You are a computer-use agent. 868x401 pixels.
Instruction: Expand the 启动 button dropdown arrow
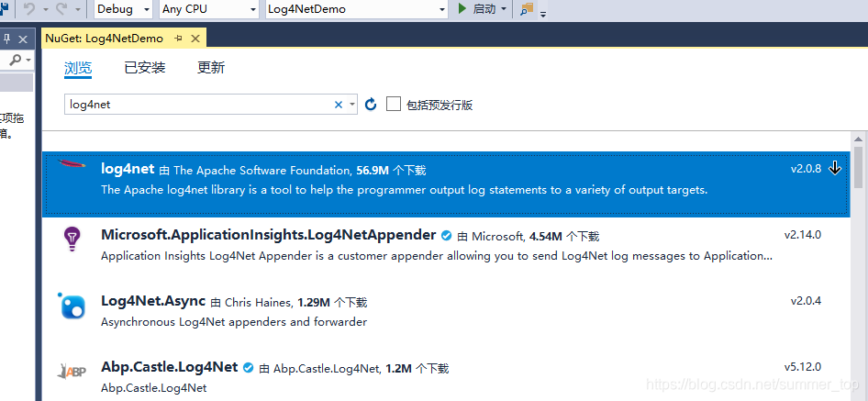point(503,9)
